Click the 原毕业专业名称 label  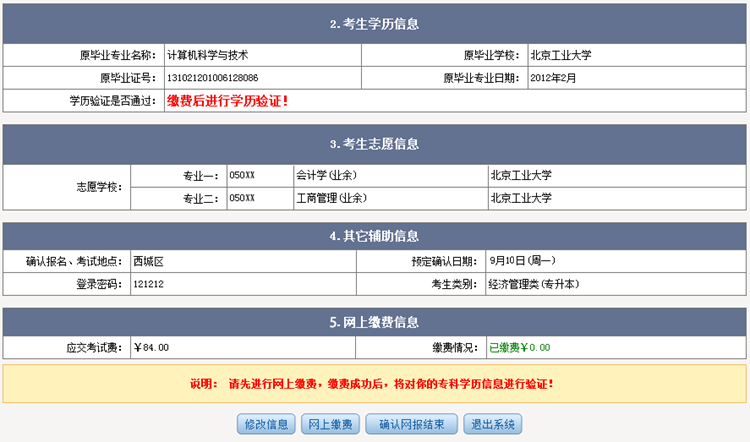coord(118,55)
